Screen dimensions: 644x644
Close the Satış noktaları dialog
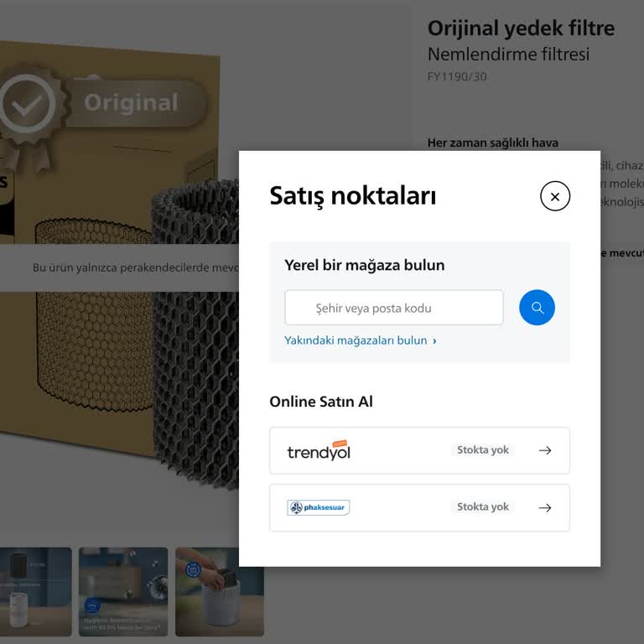[x=555, y=196]
